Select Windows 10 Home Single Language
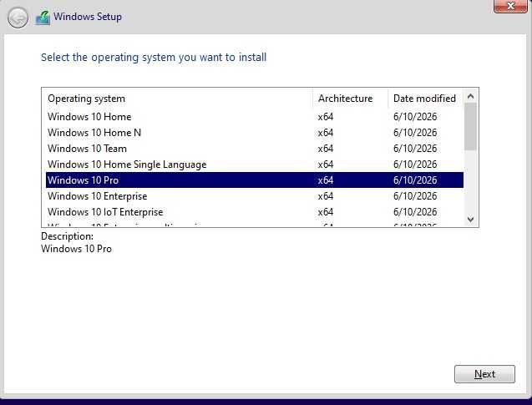This screenshot has height=405, width=532. click(x=255, y=165)
